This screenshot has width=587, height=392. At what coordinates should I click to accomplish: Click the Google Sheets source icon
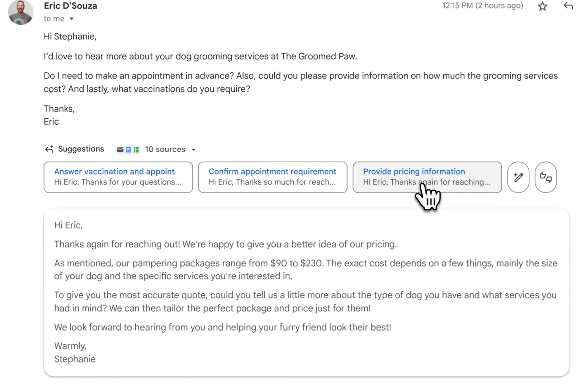[136, 149]
